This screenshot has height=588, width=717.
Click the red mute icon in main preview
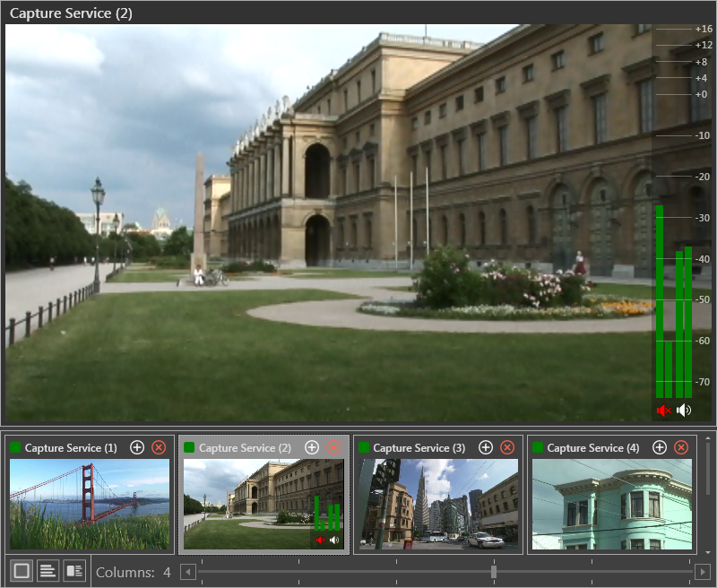[x=663, y=411]
